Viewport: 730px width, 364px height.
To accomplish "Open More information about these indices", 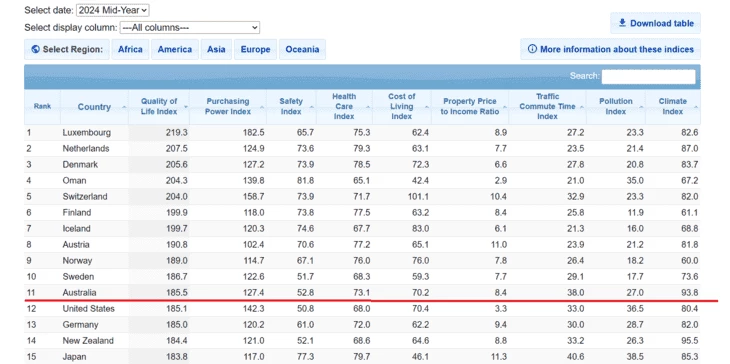I will 610,49.
